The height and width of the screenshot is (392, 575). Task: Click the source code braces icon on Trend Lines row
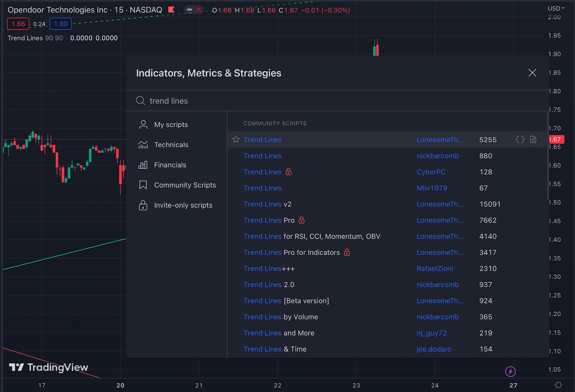pyautogui.click(x=520, y=139)
